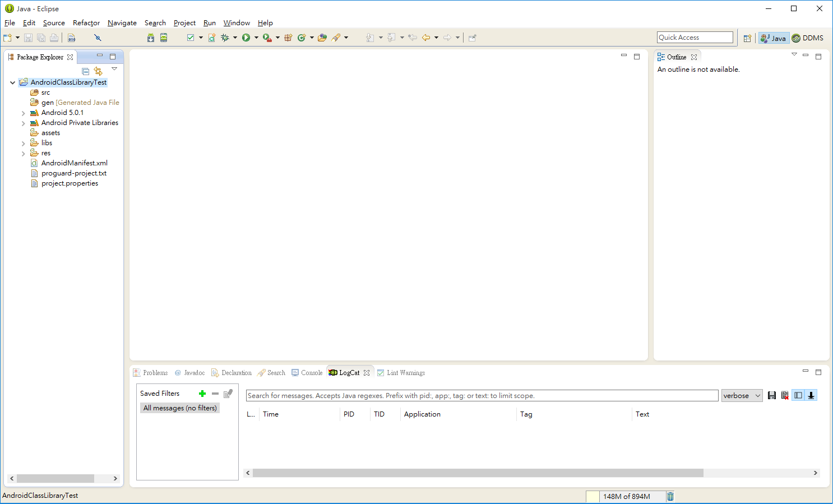Viewport: 833px width, 504px height.
Task: Expand the Android 5.0.1 library node
Action: [23, 113]
